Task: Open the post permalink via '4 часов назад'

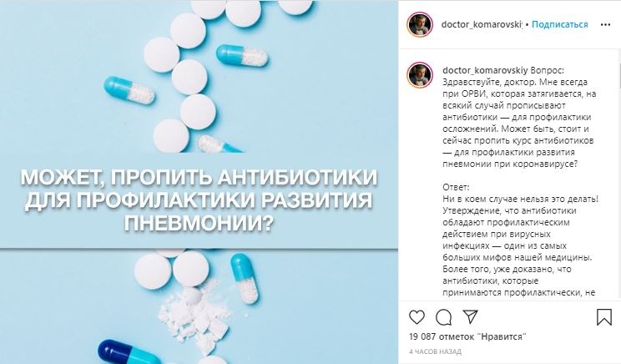Action: [435, 351]
